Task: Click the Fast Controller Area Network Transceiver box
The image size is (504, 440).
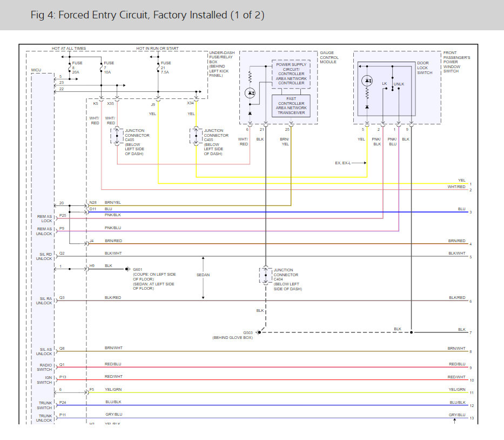Action: [x=291, y=105]
